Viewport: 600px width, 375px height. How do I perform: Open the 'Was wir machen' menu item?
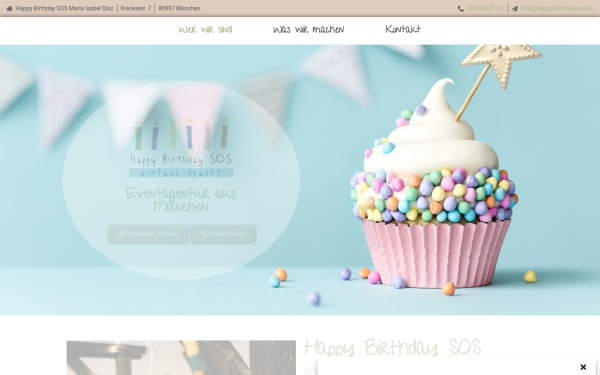pos(308,29)
